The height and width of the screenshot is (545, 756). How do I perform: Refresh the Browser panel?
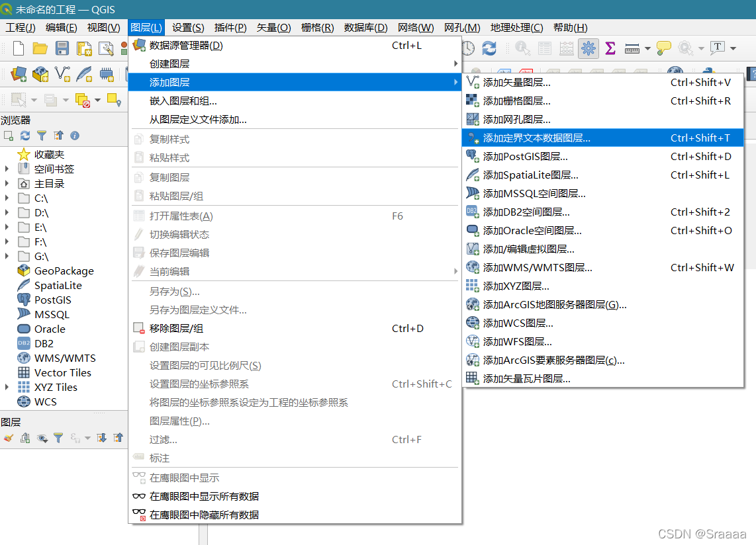(25, 136)
